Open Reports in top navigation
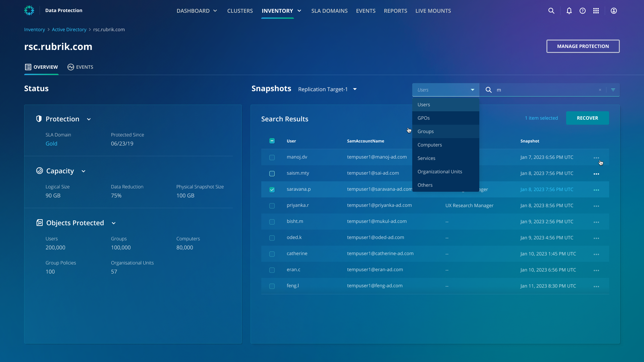644x362 pixels. point(395,11)
